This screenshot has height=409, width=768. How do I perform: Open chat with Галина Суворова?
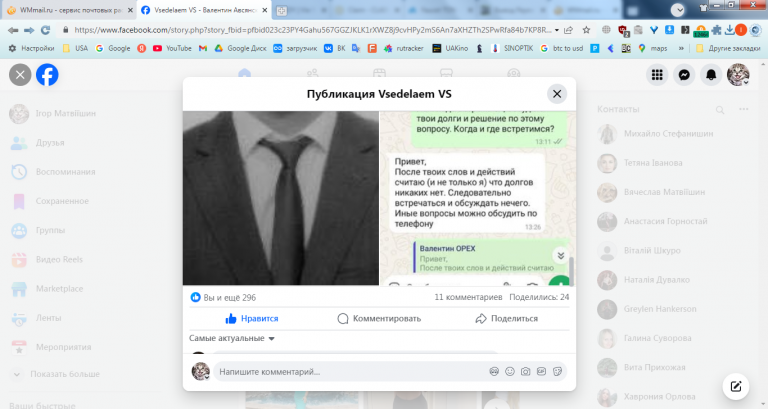[657, 338]
